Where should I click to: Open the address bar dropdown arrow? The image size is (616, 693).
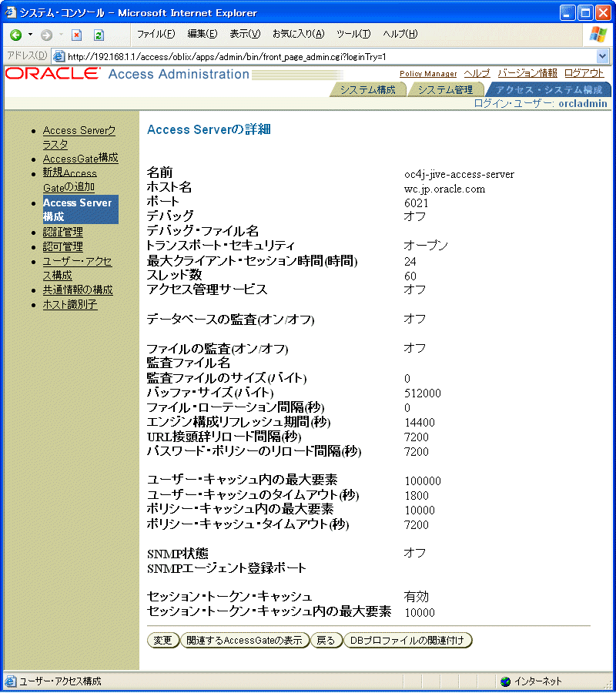[602, 56]
